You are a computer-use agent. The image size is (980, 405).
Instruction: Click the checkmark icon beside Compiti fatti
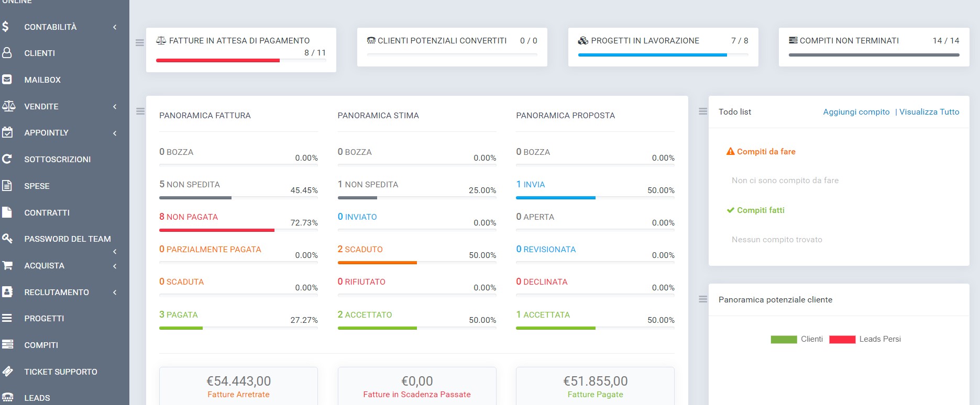click(730, 210)
